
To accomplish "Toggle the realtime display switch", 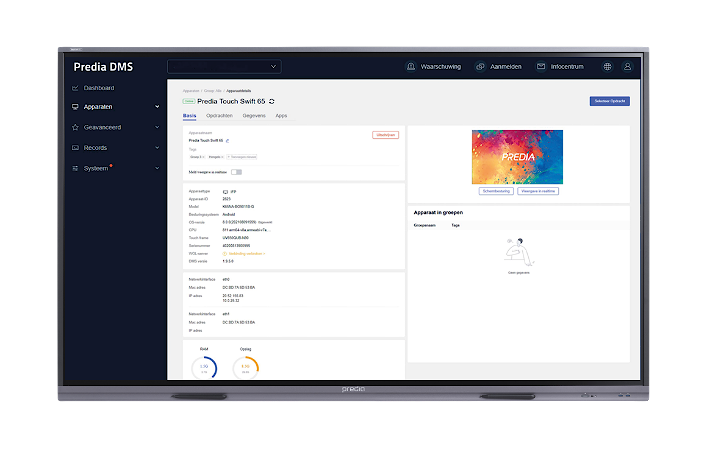I will tap(236, 172).
